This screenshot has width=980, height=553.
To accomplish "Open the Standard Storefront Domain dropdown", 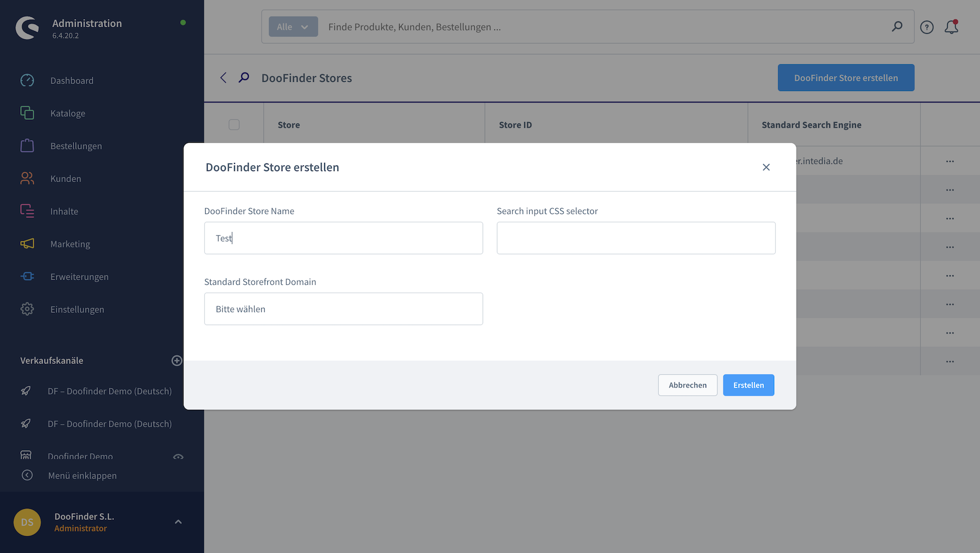I will pos(344,309).
